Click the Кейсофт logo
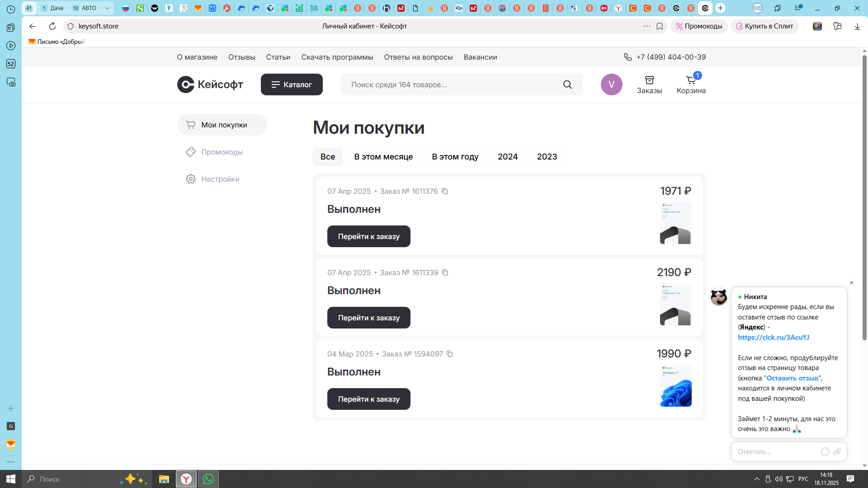This screenshot has height=488, width=868. click(x=210, y=84)
